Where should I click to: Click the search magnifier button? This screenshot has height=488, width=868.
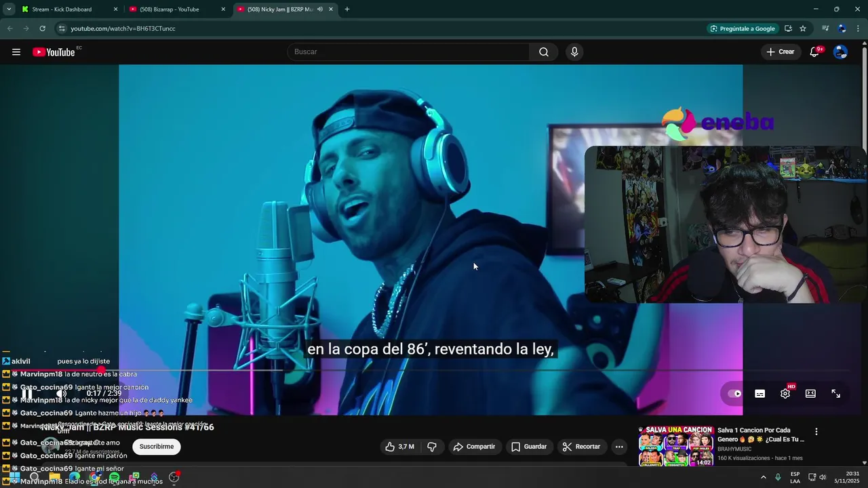(x=544, y=52)
